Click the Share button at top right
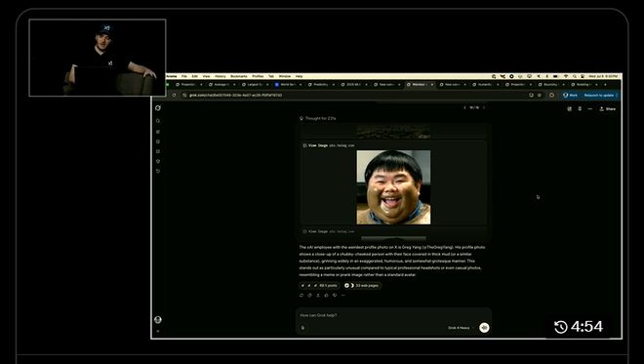 [608, 109]
